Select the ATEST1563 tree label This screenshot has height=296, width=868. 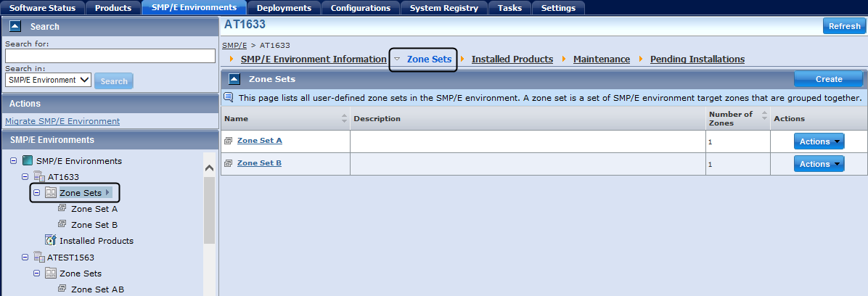point(71,258)
